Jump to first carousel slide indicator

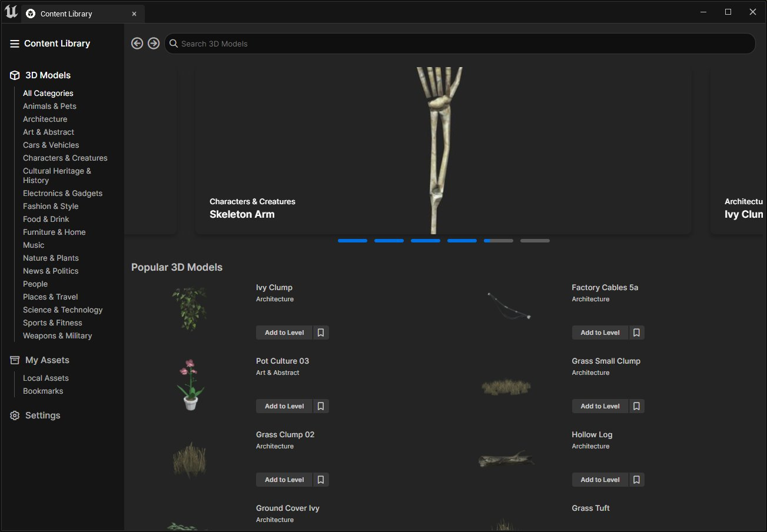[353, 241]
